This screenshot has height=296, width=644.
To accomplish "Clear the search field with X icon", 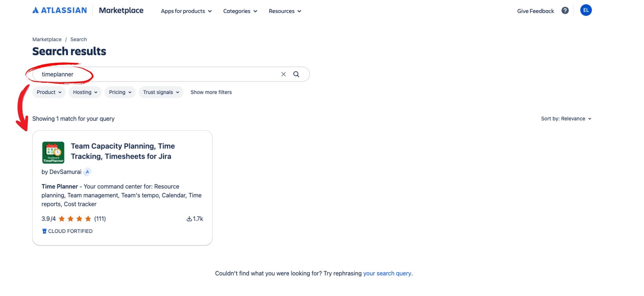I will [283, 74].
